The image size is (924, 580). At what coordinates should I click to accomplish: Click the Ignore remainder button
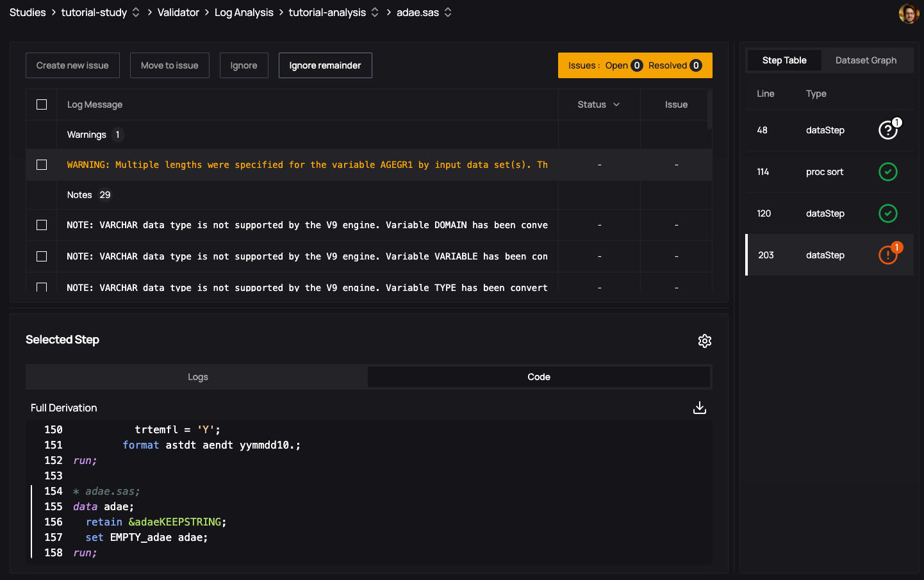(325, 65)
